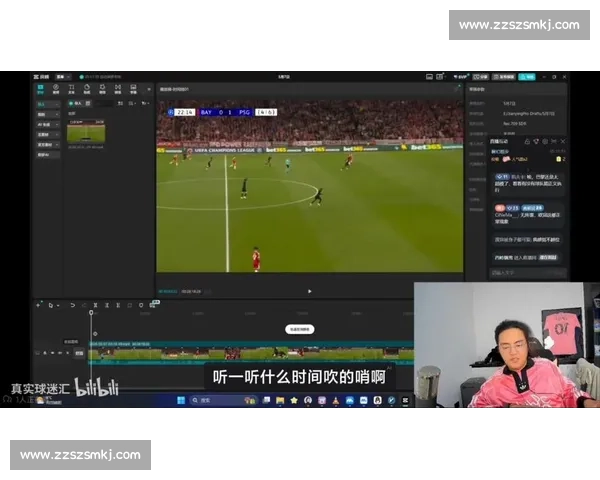Toggle lock on main track
Viewport: 600px width, 480px height.
[45, 353]
